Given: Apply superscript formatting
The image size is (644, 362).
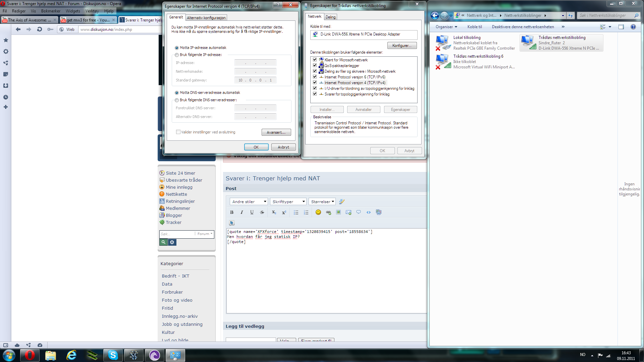Looking at the screenshot, I should [284, 212].
